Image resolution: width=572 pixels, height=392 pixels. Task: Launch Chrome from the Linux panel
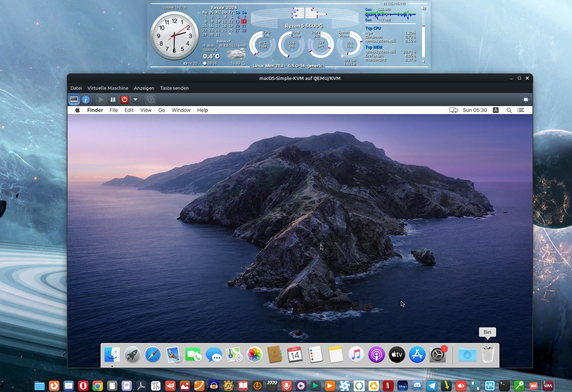point(98,385)
